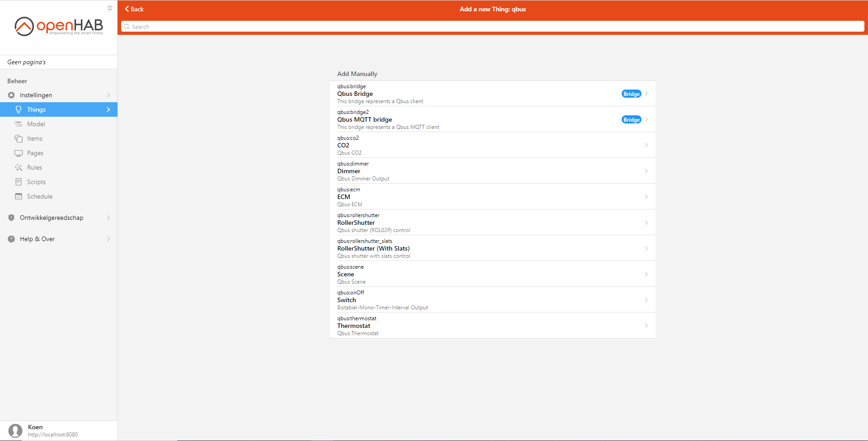Click the Bridge badge on Qbus MQTT bridge
Viewport: 868px width, 441px height.
point(631,119)
